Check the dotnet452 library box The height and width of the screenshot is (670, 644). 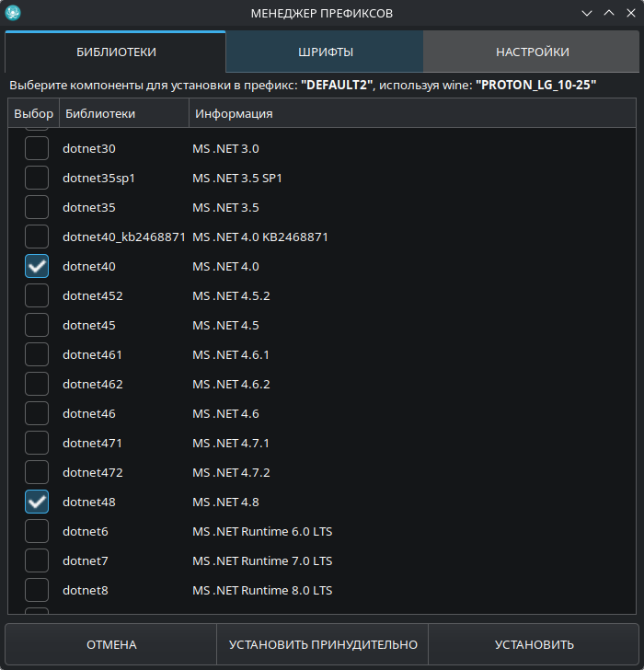(37, 295)
